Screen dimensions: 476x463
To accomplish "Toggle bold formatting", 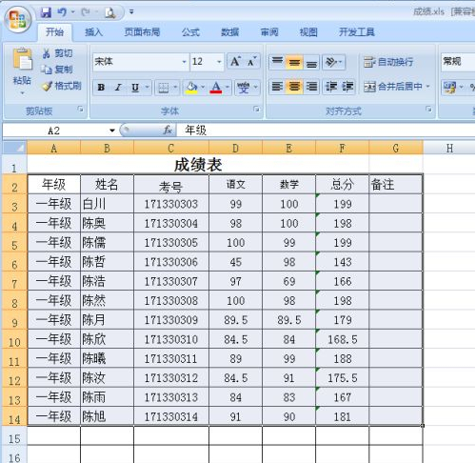I will point(101,88).
